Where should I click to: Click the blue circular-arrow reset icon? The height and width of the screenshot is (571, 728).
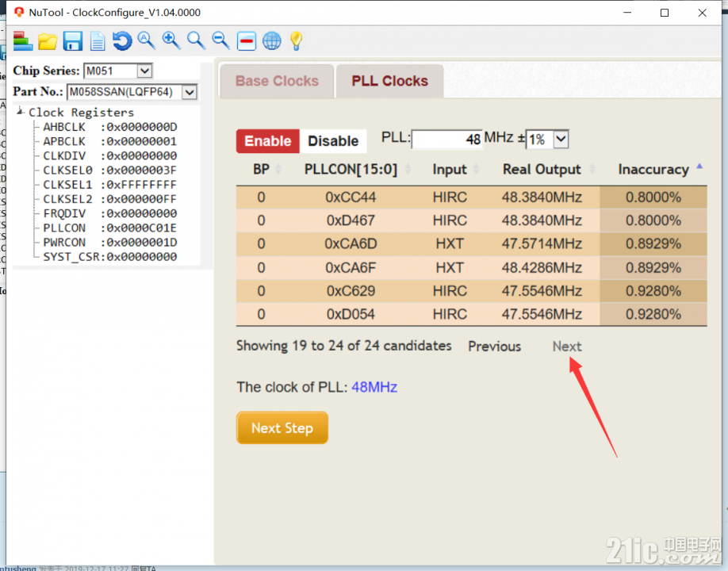pos(122,41)
